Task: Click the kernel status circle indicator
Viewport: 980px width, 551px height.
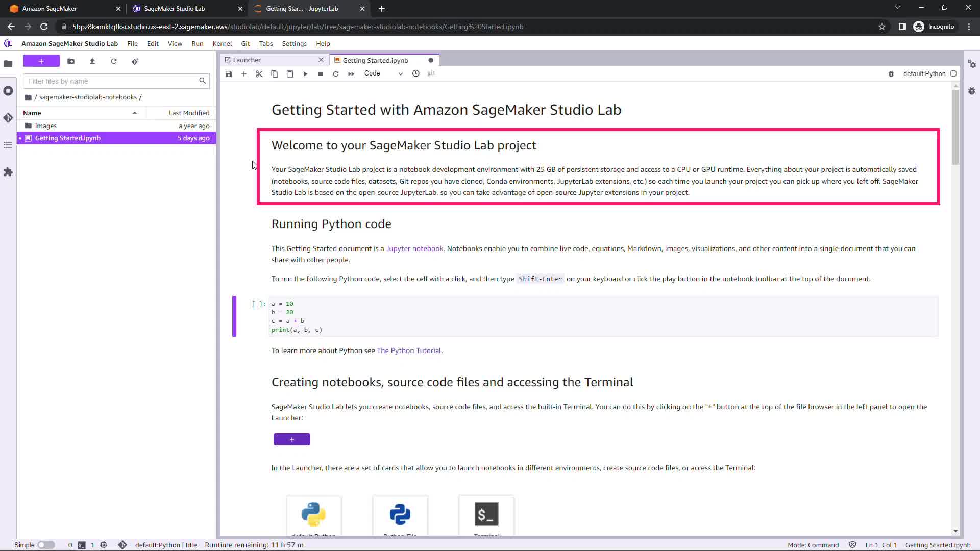Action: click(x=953, y=73)
